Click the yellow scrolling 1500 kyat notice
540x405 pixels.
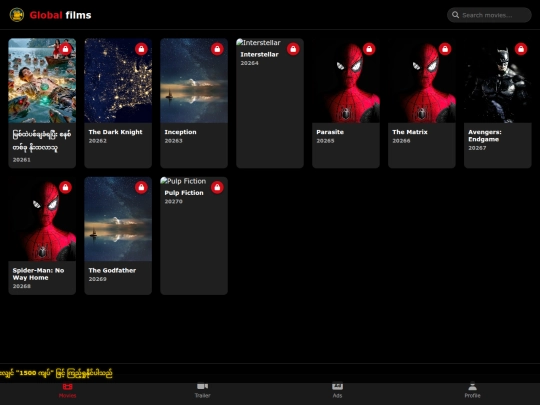(x=56, y=373)
